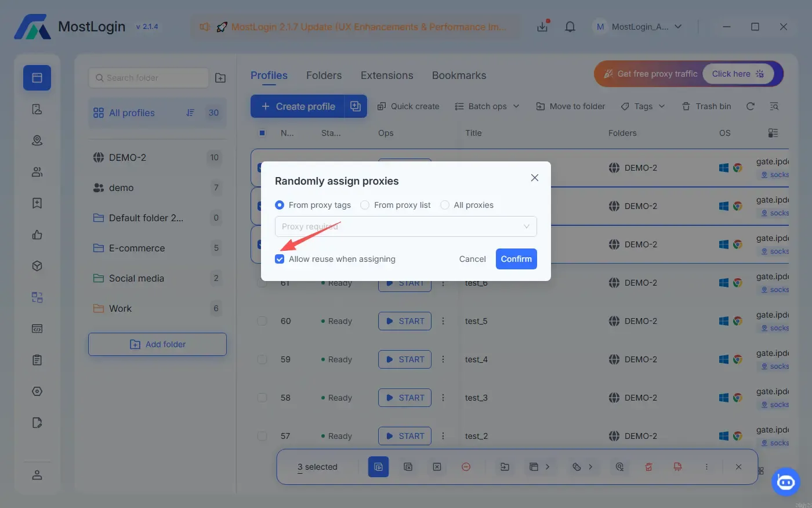
Task: Open the notifications bell
Action: 570,27
